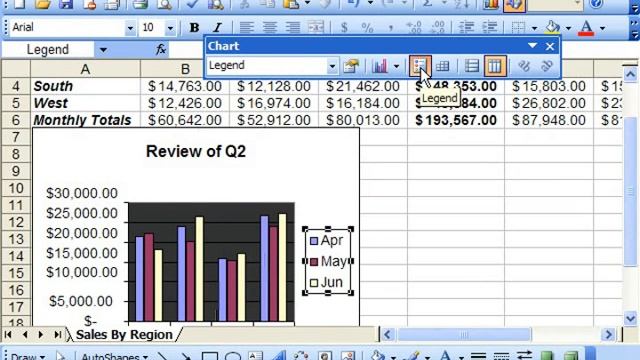Click vertical scrollbar down arrow

click(630, 318)
